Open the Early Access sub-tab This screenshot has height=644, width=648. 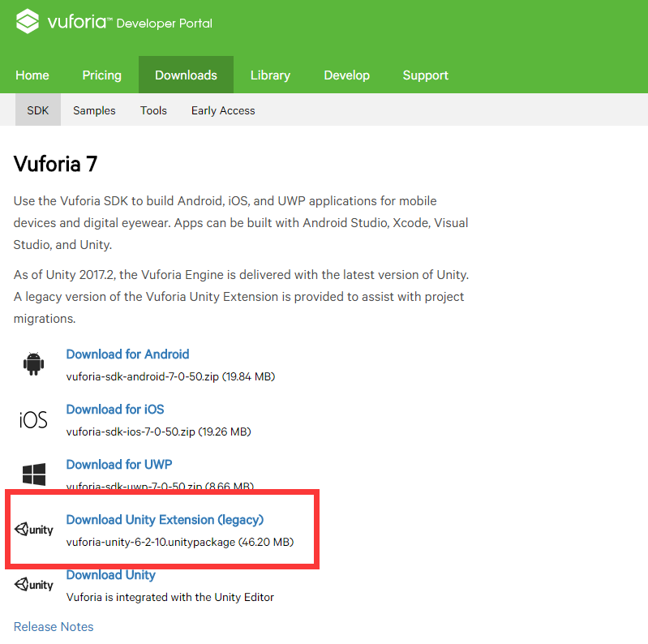(x=223, y=110)
